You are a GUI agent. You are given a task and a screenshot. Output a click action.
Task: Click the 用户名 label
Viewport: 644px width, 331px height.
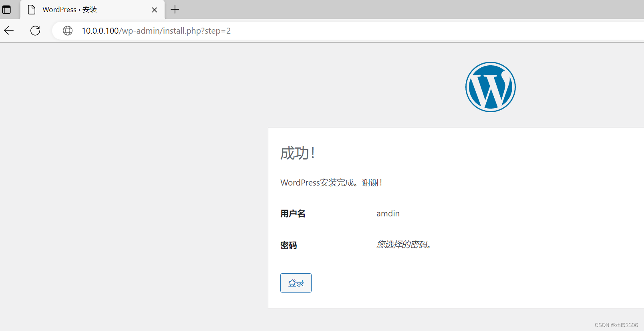pyautogui.click(x=293, y=214)
